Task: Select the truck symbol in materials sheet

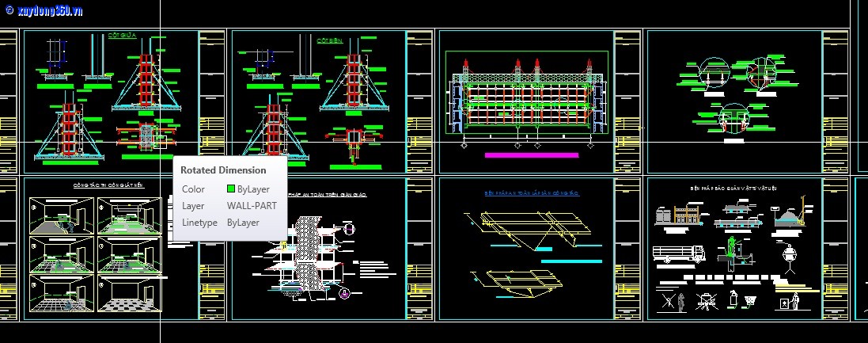Action: pos(679,253)
